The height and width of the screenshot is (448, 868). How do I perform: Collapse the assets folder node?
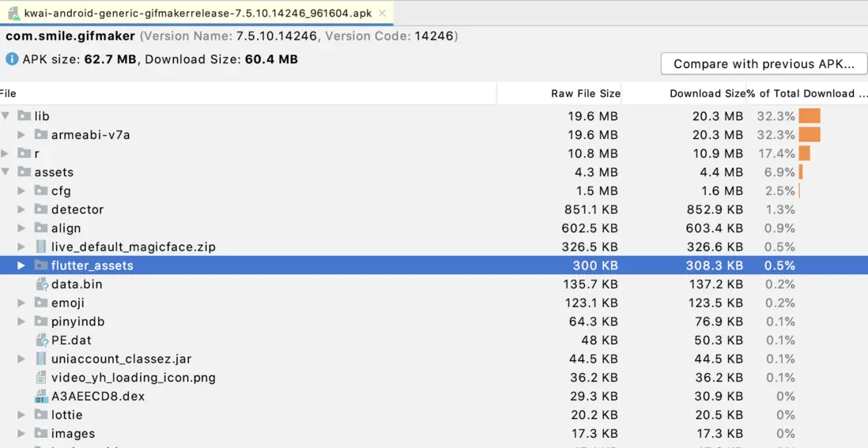coord(6,172)
